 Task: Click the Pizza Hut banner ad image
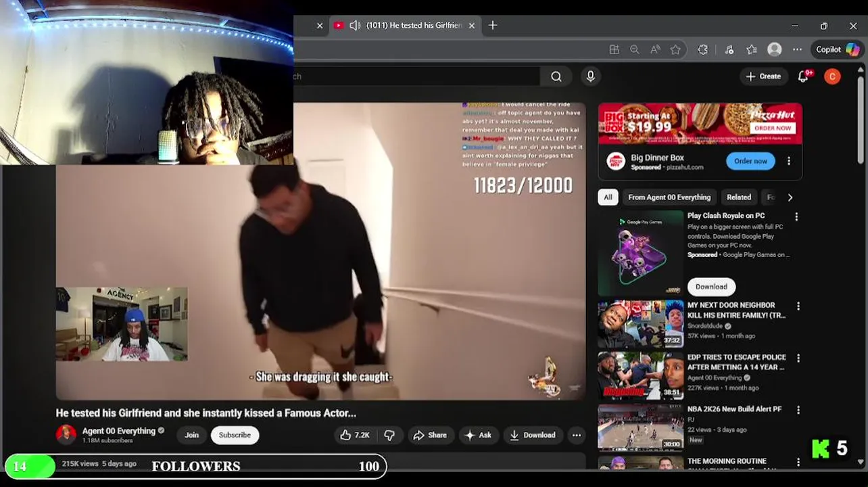(x=700, y=124)
